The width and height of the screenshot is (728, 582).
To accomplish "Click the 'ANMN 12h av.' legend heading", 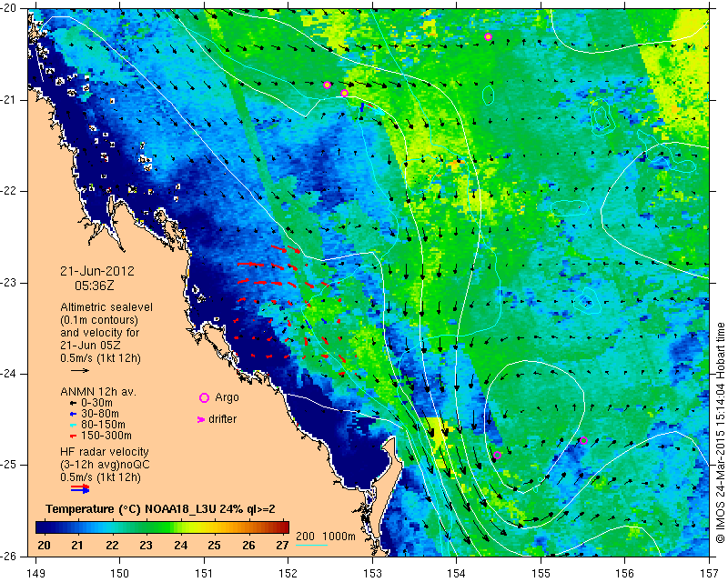I will [x=98, y=392].
